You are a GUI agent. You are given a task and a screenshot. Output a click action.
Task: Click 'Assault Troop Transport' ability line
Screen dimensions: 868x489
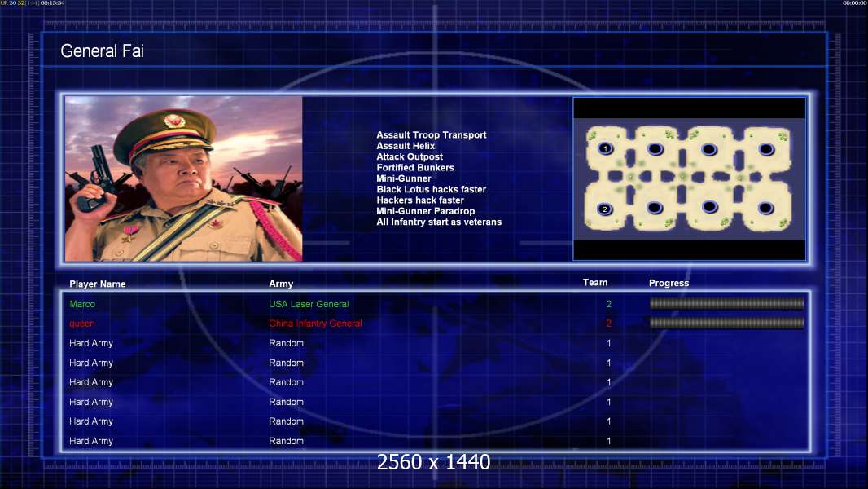pyautogui.click(x=432, y=135)
